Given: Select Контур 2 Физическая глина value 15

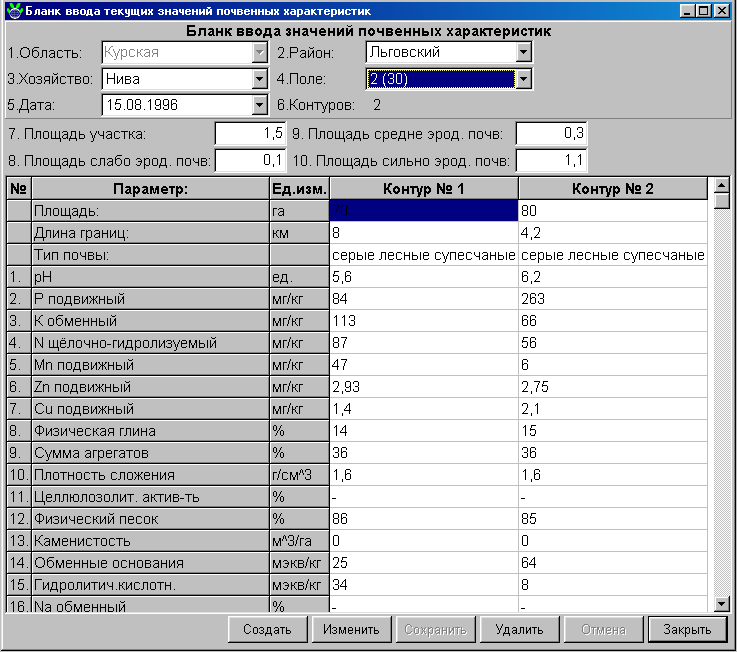Looking at the screenshot, I should tap(613, 431).
